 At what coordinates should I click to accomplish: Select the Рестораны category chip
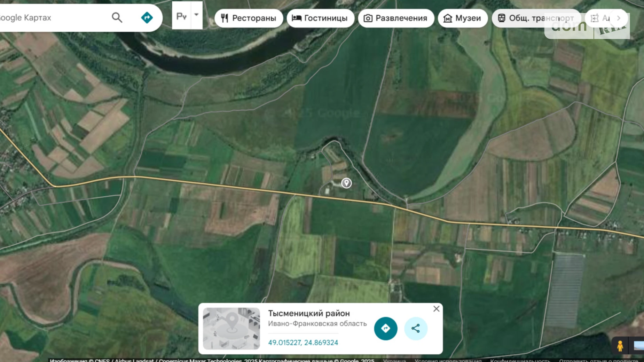(249, 18)
